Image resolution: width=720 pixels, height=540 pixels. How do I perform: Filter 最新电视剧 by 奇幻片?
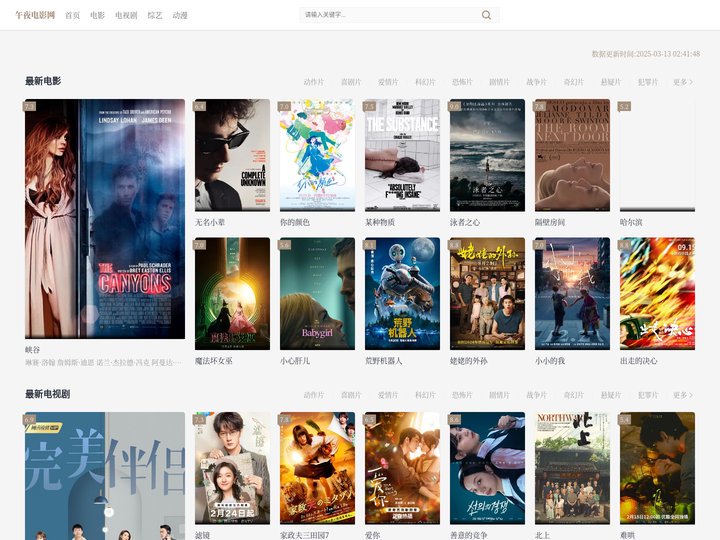coord(574,395)
